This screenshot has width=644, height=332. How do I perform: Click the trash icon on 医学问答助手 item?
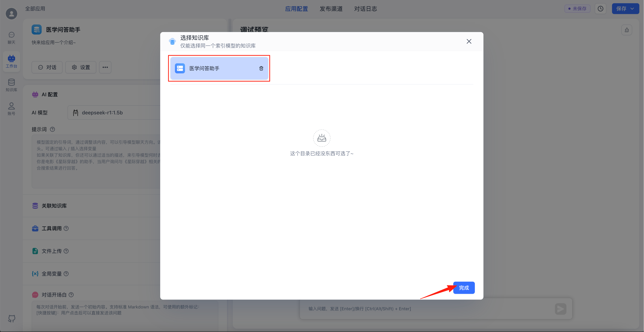tap(261, 68)
